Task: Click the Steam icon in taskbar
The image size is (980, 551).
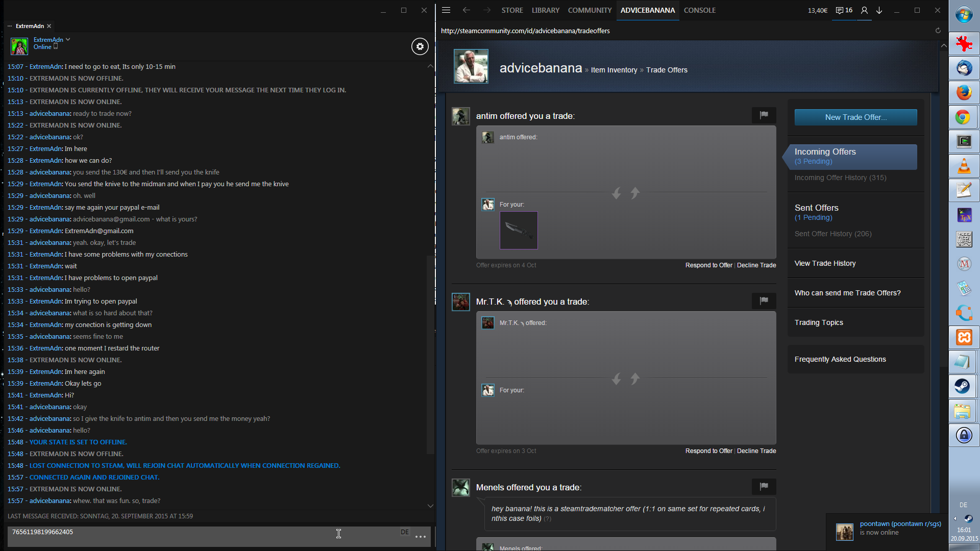Action: (x=963, y=386)
